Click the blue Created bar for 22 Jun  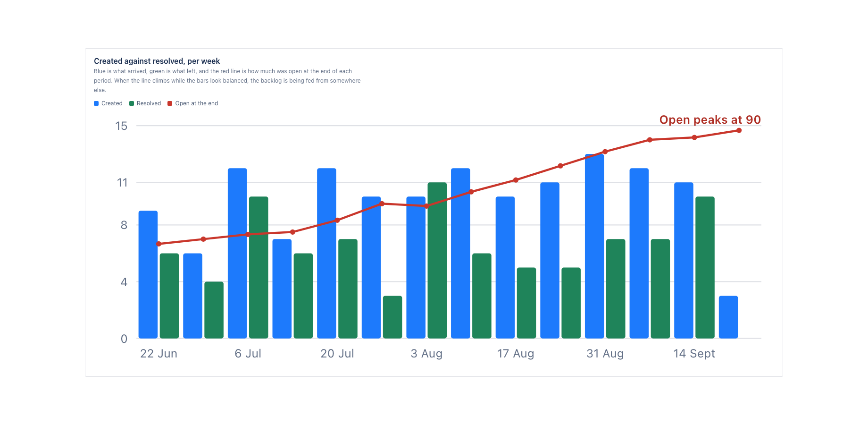(148, 274)
